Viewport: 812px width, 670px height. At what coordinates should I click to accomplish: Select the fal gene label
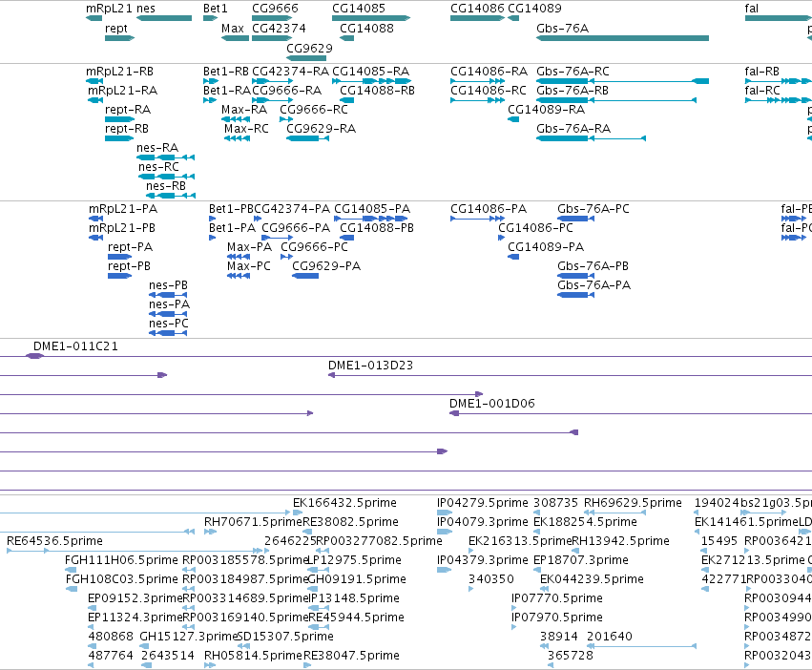click(752, 9)
